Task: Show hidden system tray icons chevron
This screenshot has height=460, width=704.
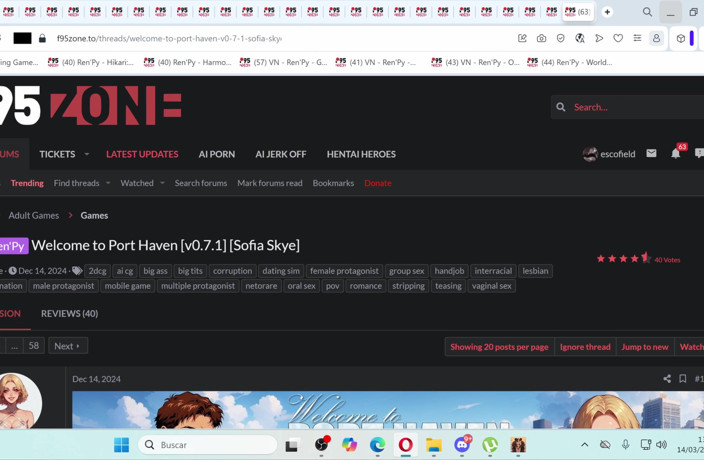Action: pyautogui.click(x=584, y=445)
